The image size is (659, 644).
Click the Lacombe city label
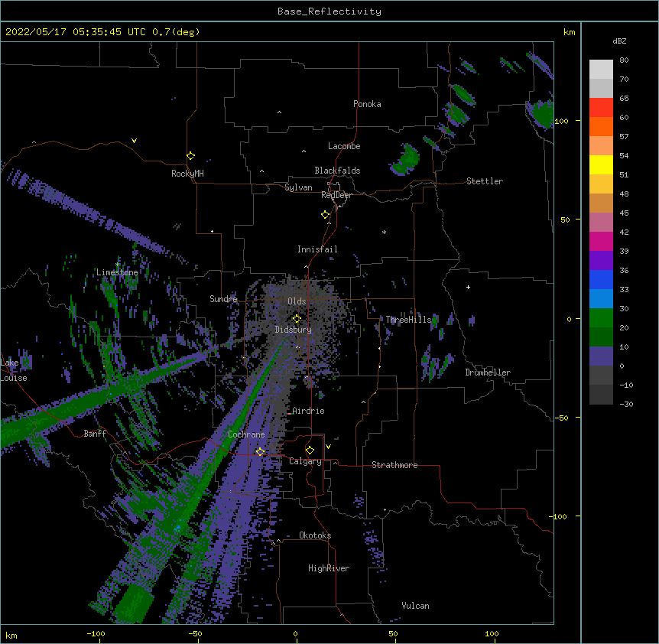click(x=344, y=146)
